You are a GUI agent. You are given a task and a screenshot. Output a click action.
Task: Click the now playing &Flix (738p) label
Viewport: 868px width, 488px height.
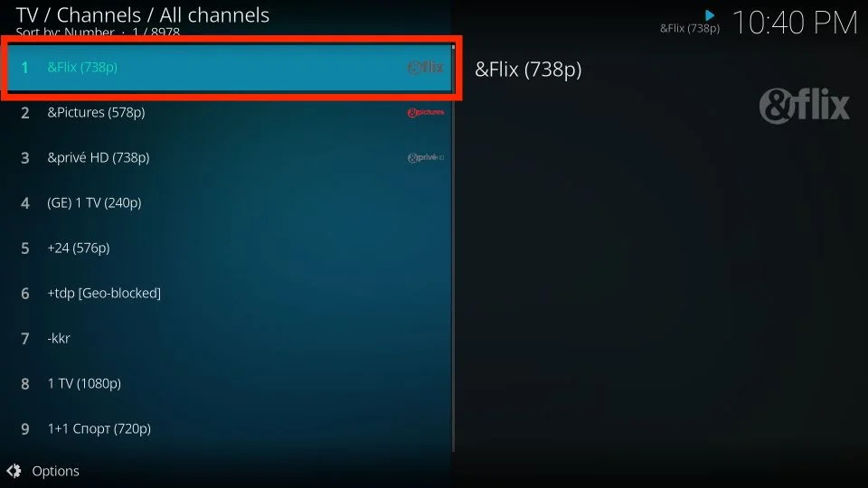[690, 28]
